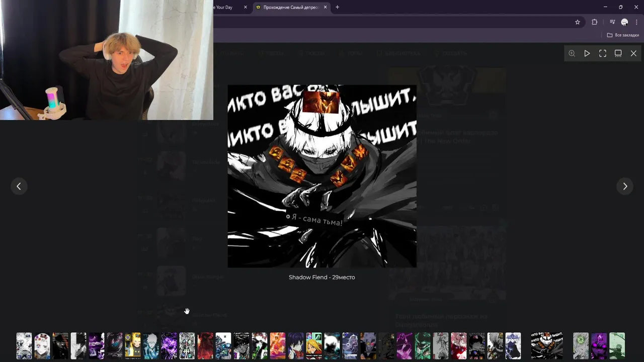Close the 'Прохождение Самый депресс' tab

tap(326, 7)
